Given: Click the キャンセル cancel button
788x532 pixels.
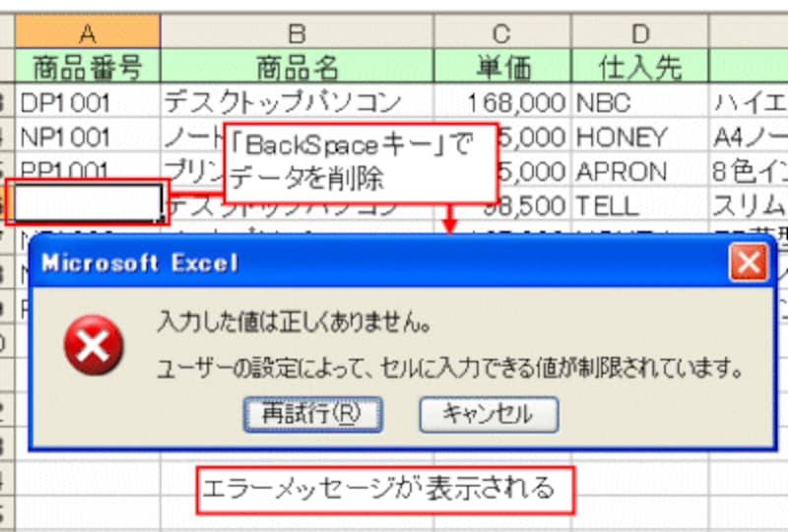Looking at the screenshot, I should pos(489,414).
